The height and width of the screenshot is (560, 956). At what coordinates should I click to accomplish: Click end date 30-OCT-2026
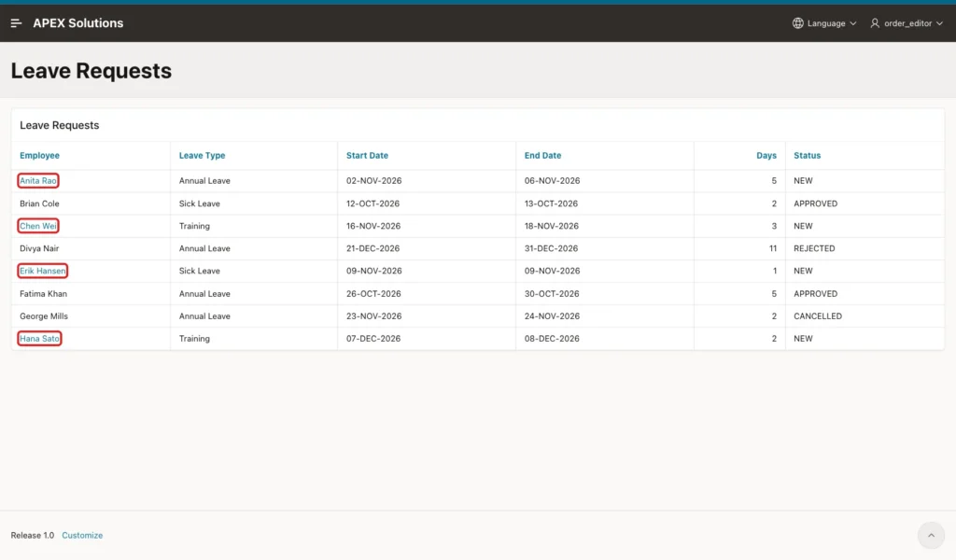coord(552,294)
